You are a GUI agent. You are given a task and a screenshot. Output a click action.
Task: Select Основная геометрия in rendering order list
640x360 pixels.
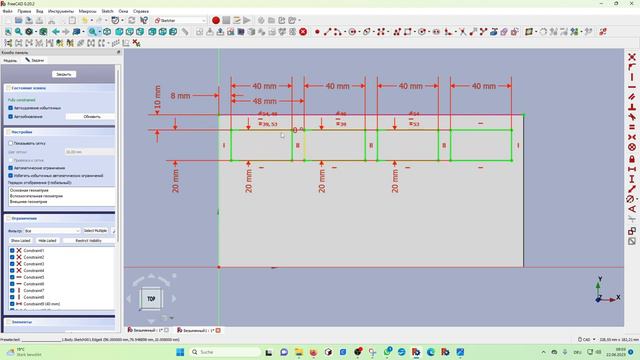click(30, 190)
